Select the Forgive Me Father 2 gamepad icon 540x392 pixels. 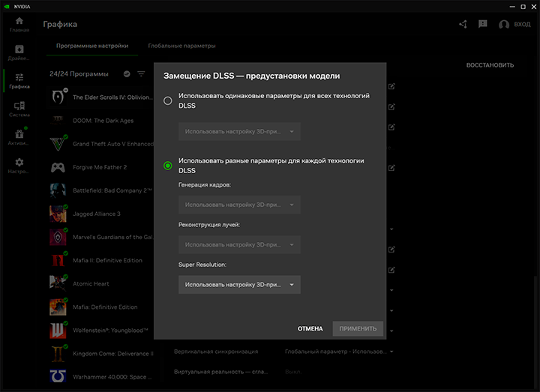pos(58,167)
